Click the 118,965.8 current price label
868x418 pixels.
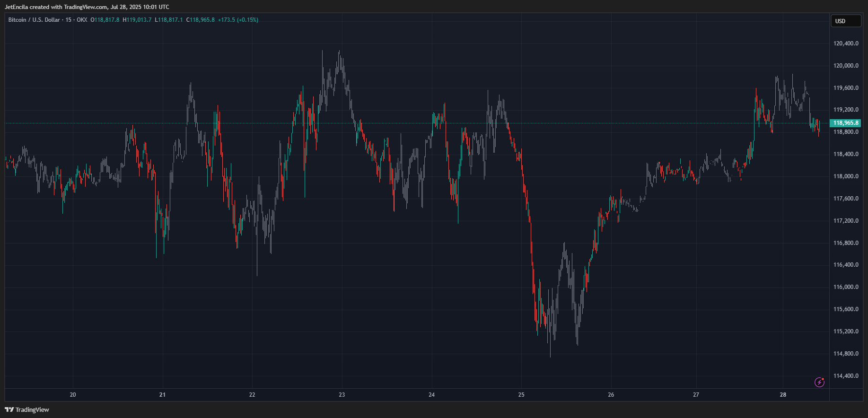point(846,123)
